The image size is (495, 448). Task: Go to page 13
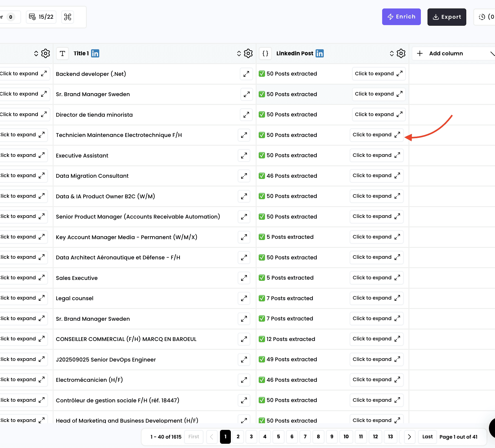coord(391,437)
